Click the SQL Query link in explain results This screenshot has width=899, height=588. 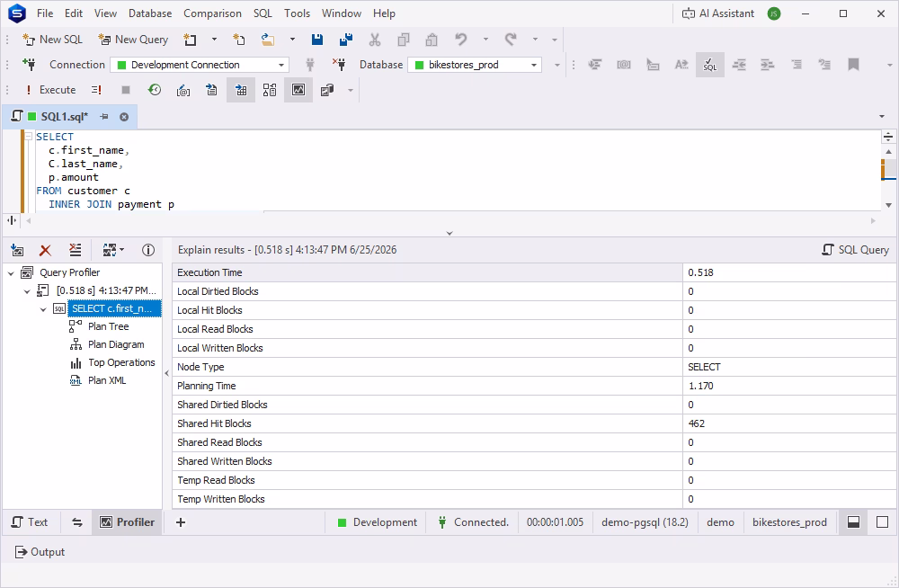(x=856, y=250)
